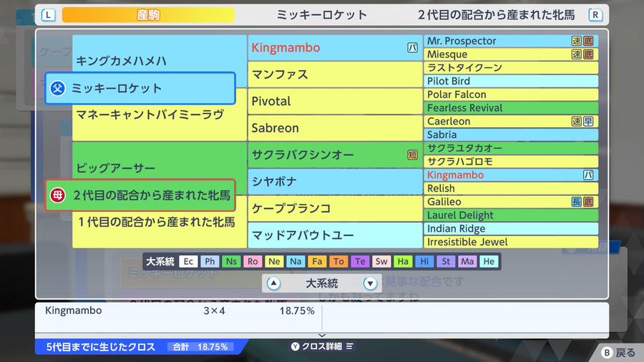Click the L shoulder button icon
The image size is (644, 362).
(49, 15)
